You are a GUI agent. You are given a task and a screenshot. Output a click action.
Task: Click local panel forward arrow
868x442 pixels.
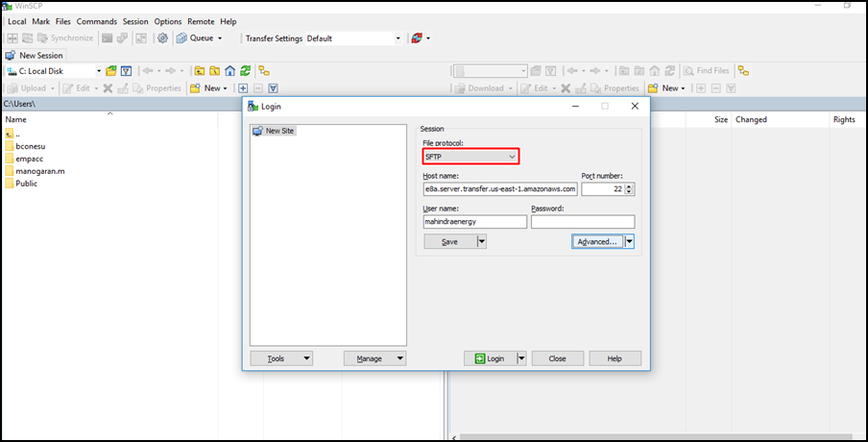(170, 71)
